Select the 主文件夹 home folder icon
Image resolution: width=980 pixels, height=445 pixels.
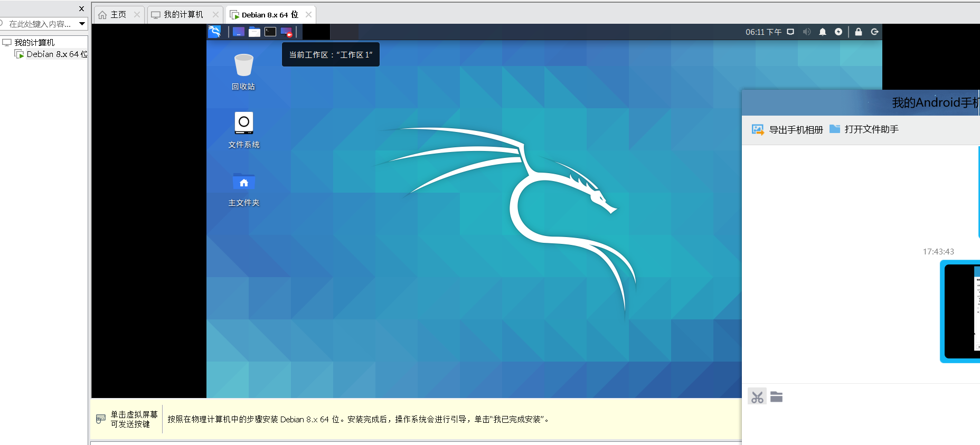244,189
